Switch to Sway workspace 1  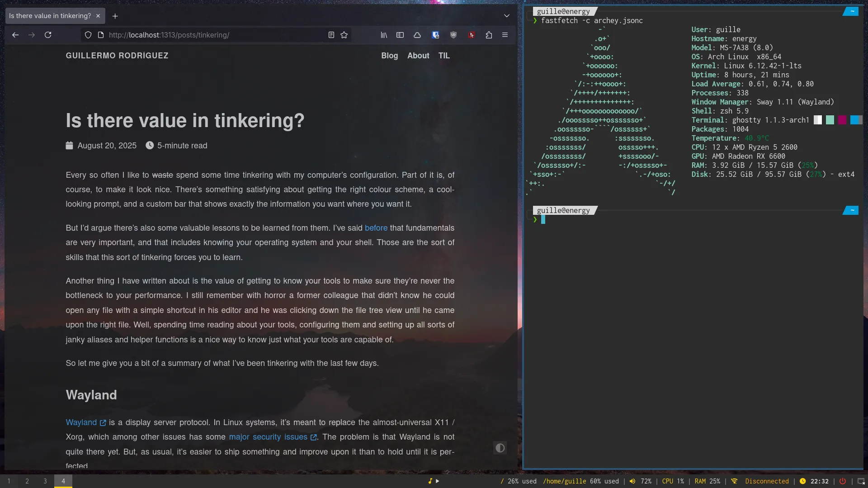pos(9,481)
